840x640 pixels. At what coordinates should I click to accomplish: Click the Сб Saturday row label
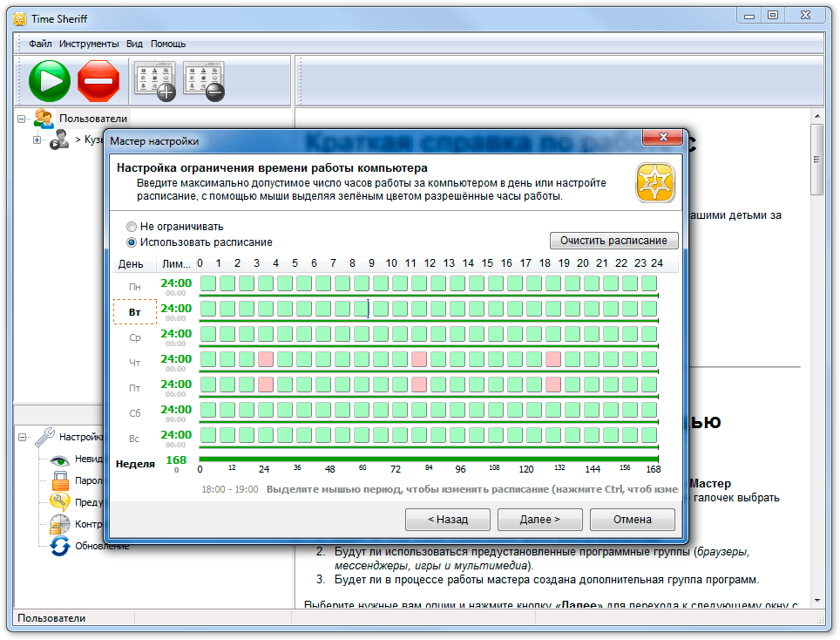[134, 413]
